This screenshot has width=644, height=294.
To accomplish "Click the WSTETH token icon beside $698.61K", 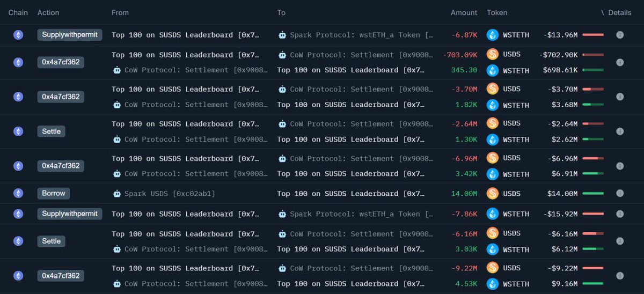I will 493,70.
